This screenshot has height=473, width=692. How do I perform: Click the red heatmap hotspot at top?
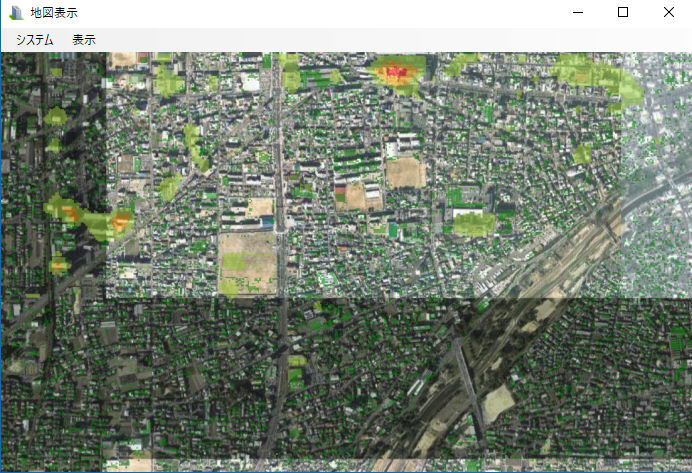396,73
